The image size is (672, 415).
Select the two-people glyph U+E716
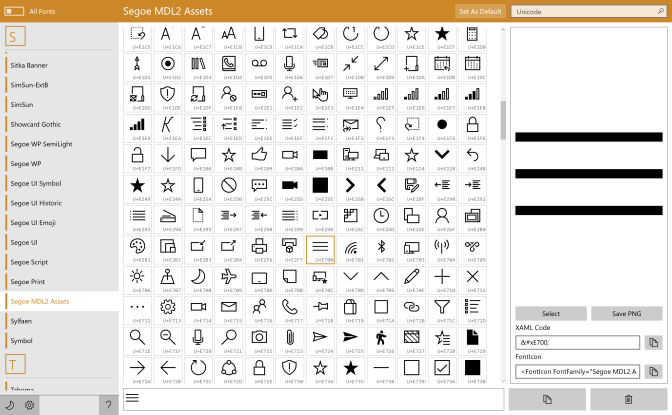pos(259,310)
